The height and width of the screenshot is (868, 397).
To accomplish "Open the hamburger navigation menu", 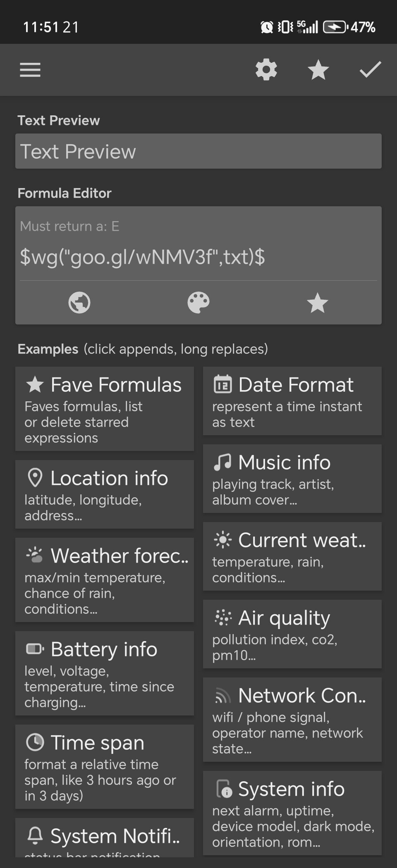I will point(30,70).
